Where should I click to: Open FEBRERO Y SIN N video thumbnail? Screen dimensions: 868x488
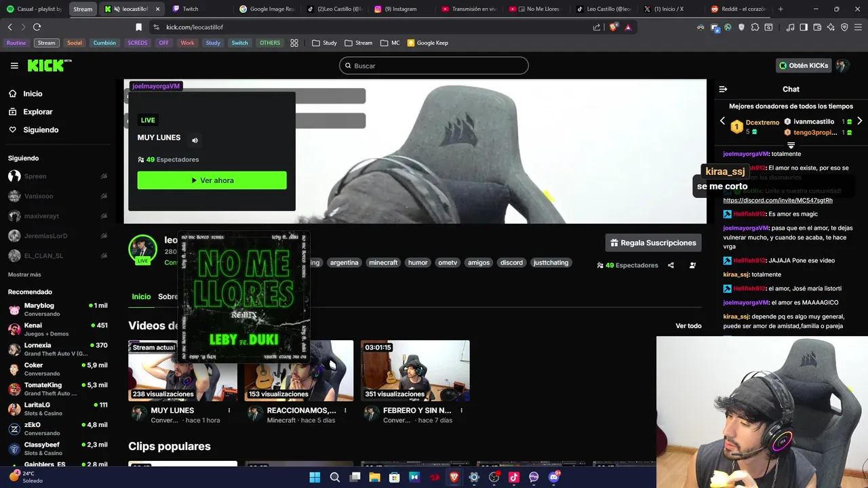[415, 371]
